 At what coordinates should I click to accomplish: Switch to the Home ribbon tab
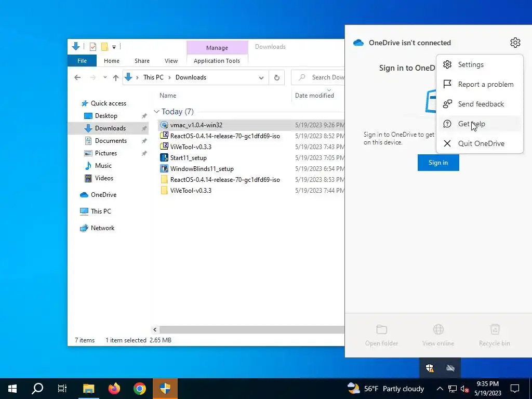pyautogui.click(x=112, y=61)
